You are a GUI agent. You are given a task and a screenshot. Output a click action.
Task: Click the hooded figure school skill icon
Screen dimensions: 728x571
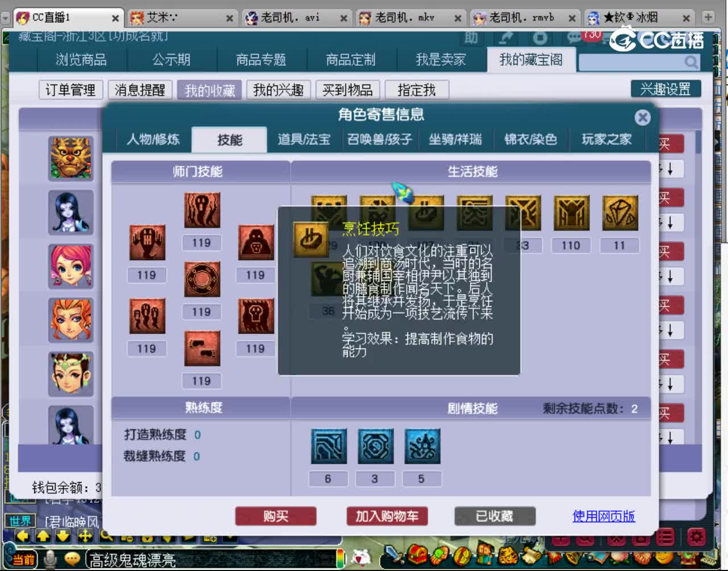pos(256,242)
